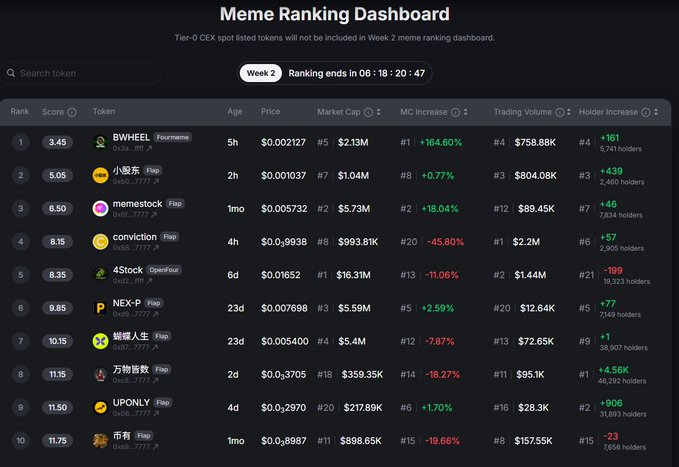
Task: Open the conviction token name link
Action: 134,237
